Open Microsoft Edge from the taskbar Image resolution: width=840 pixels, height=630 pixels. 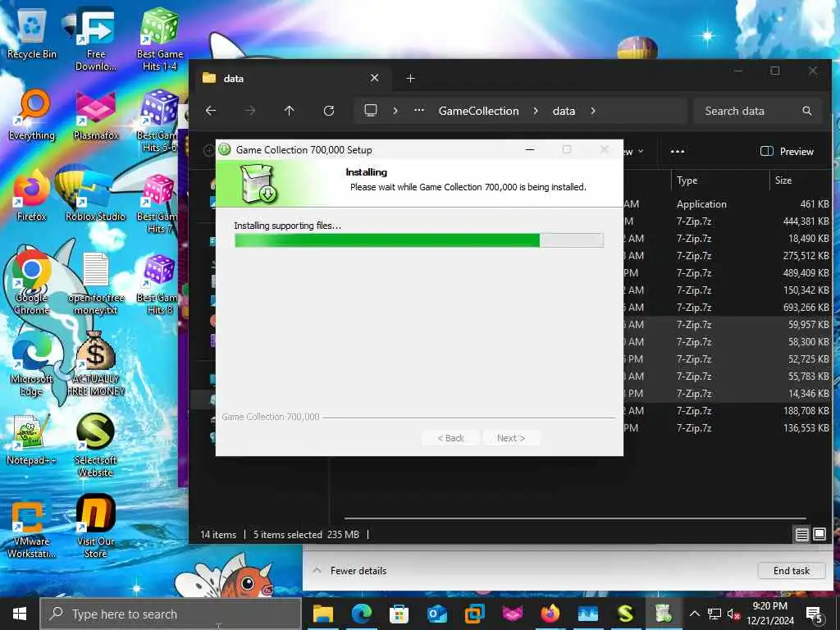point(362,614)
